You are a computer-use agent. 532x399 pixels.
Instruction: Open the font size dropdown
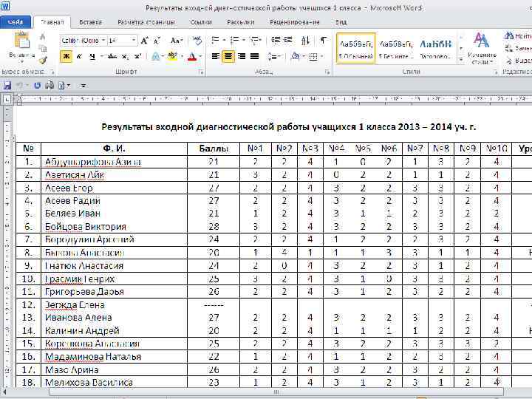click(x=134, y=41)
